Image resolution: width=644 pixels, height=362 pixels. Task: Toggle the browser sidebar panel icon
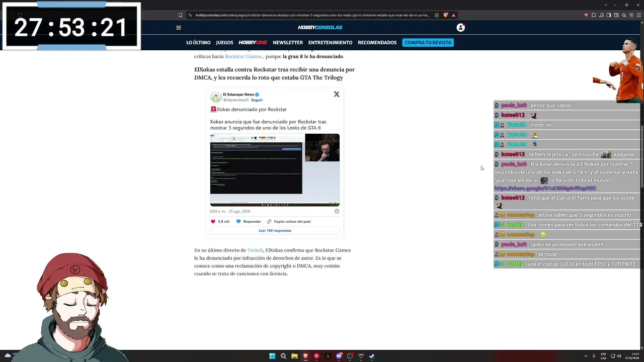pyautogui.click(x=609, y=15)
